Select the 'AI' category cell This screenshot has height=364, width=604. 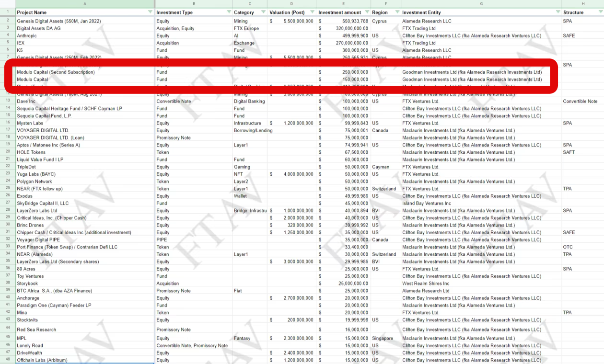point(250,36)
